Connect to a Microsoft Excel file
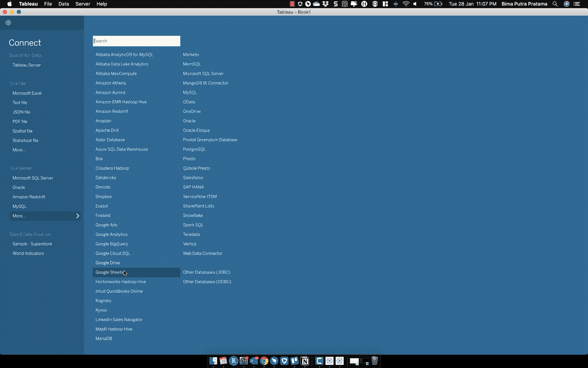This screenshot has height=368, width=588. [27, 93]
